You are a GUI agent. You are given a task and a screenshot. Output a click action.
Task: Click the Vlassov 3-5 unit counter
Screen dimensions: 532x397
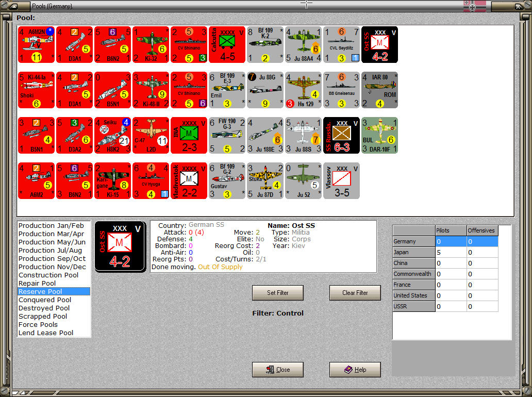(x=341, y=181)
